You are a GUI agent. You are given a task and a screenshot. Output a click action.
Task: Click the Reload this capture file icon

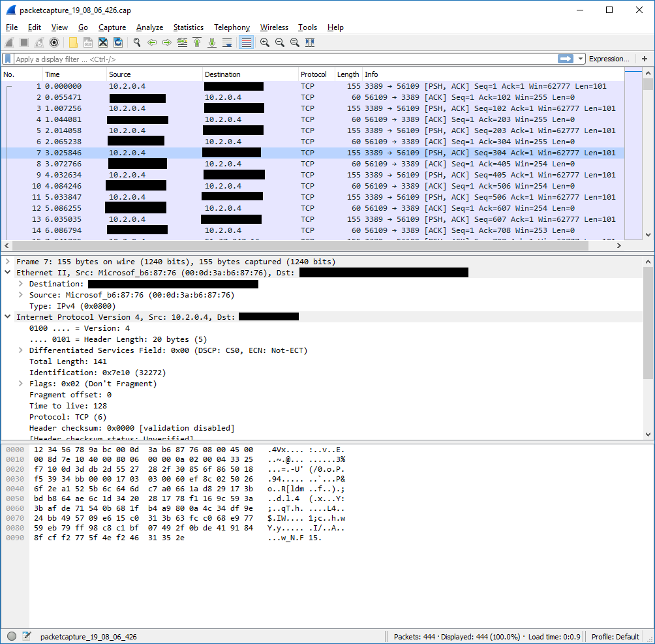click(117, 42)
